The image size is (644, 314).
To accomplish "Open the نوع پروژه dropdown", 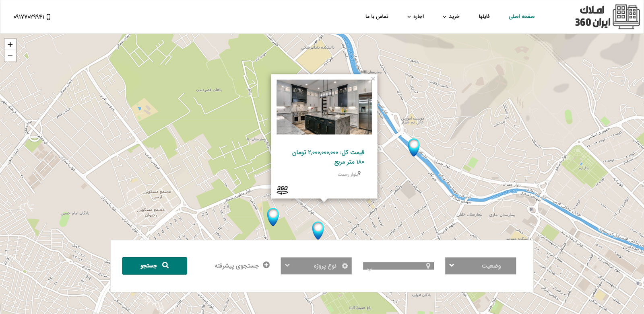I will (x=316, y=266).
